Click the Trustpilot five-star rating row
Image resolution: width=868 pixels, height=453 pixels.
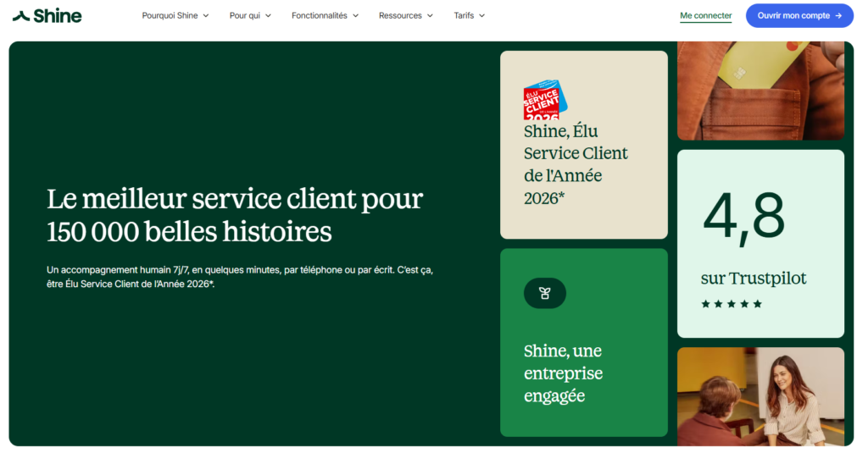[x=731, y=304]
